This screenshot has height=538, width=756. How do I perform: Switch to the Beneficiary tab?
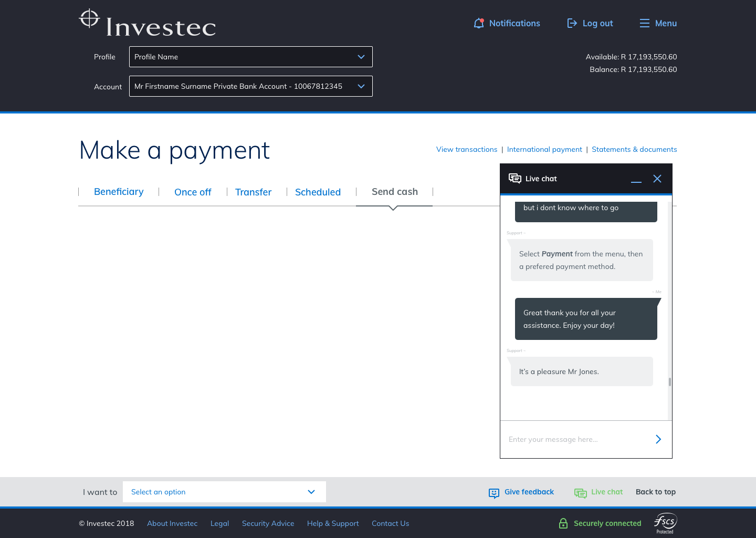click(x=119, y=192)
